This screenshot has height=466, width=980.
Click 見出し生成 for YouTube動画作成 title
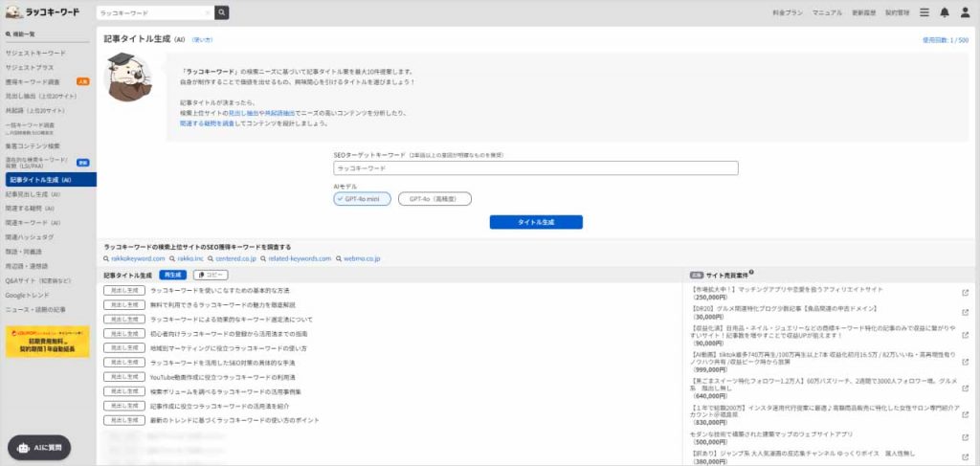tap(124, 377)
